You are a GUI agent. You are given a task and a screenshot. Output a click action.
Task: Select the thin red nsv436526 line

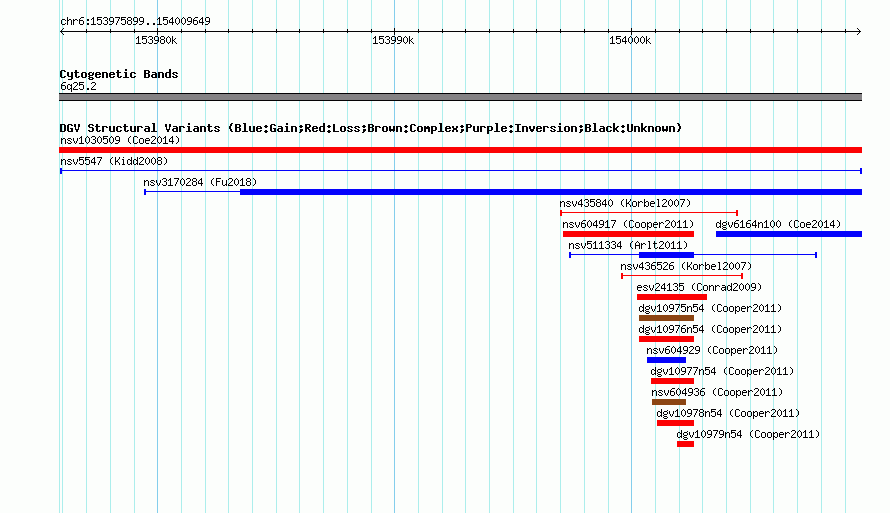tap(682, 276)
